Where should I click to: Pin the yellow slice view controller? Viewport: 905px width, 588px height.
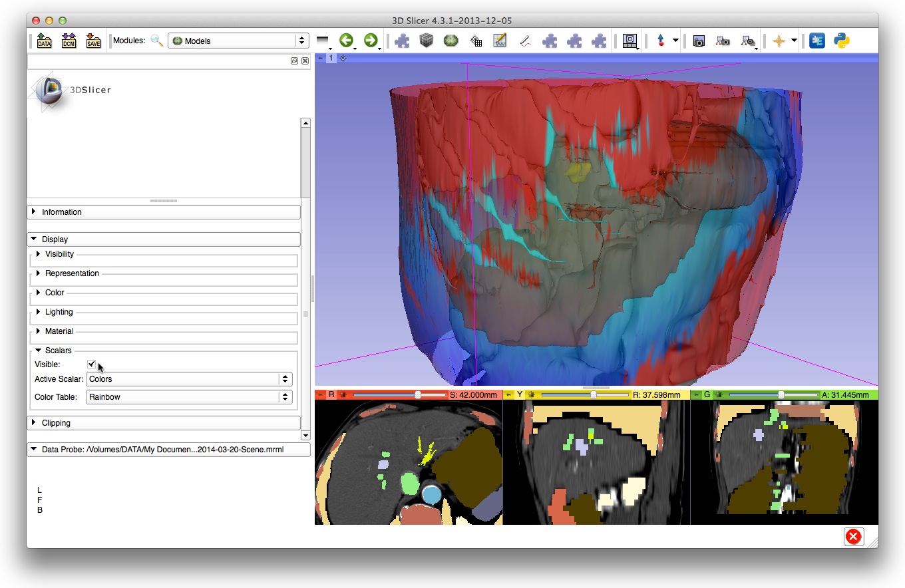click(508, 395)
